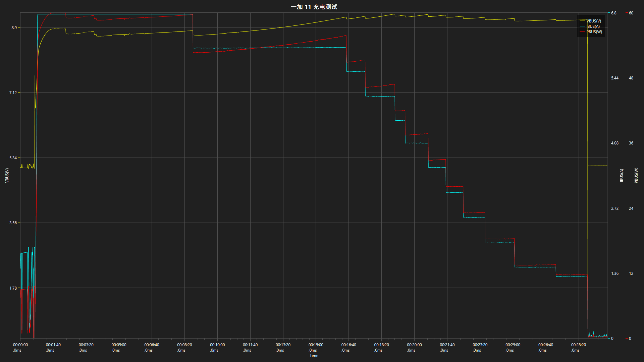This screenshot has height=362, width=644.
Task: Click the 00:15:00 time tick label
Action: pos(316,347)
